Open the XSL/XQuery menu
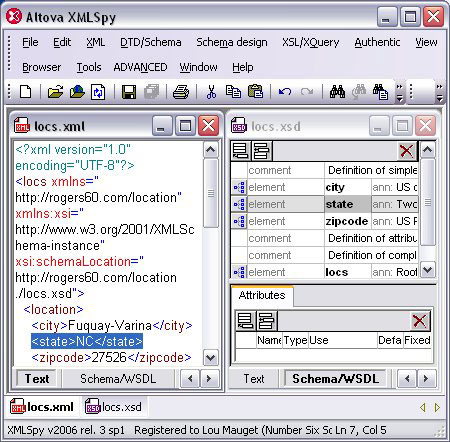The width and height of the screenshot is (450, 442). tap(310, 42)
